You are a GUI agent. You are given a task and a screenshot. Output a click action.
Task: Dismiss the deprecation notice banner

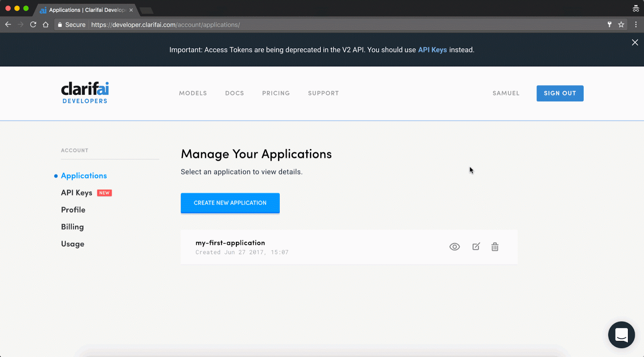click(x=635, y=42)
